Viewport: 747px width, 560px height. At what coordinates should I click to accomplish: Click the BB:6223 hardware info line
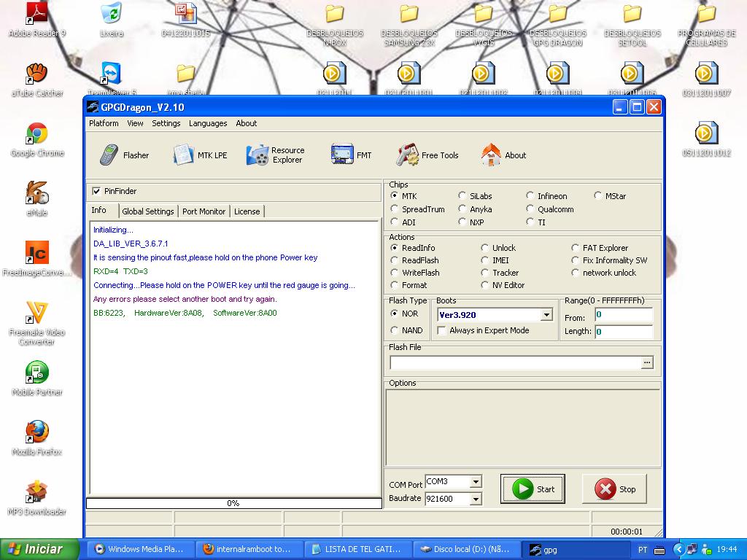point(185,313)
